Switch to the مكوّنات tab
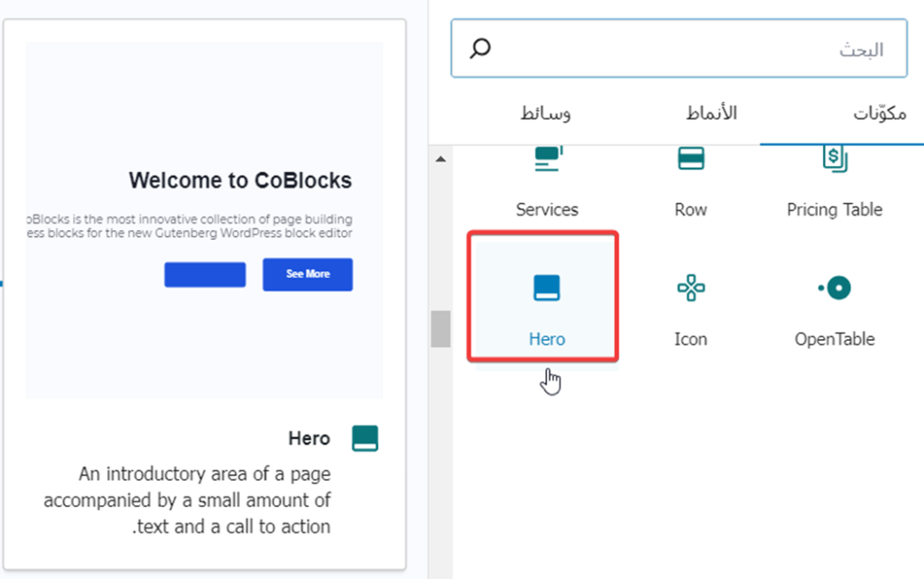The height and width of the screenshot is (579, 924). 879,114
